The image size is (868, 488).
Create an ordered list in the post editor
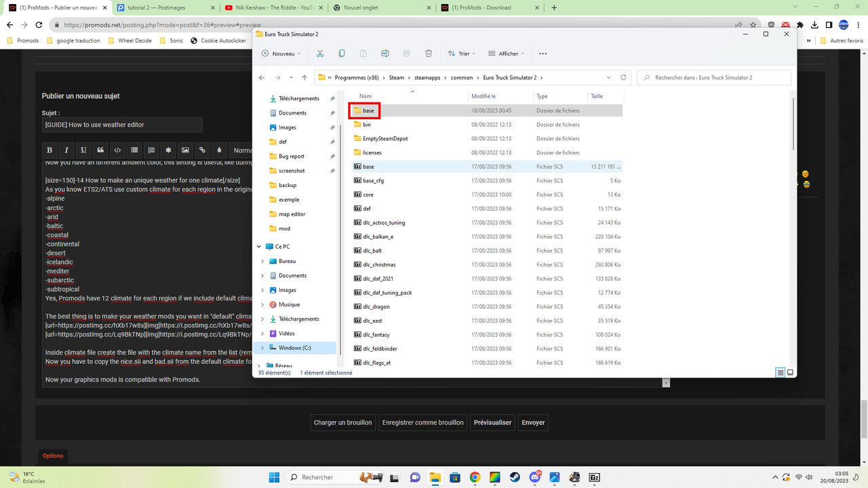click(x=152, y=150)
